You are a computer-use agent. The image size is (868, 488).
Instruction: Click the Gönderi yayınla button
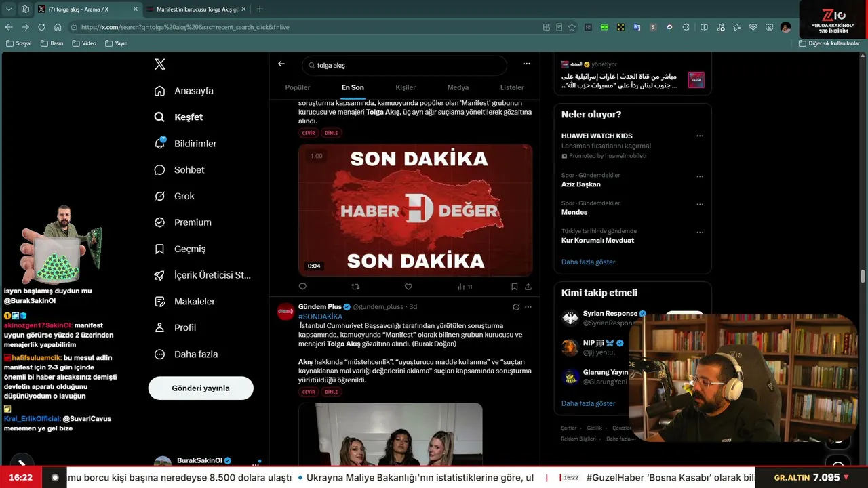point(201,388)
